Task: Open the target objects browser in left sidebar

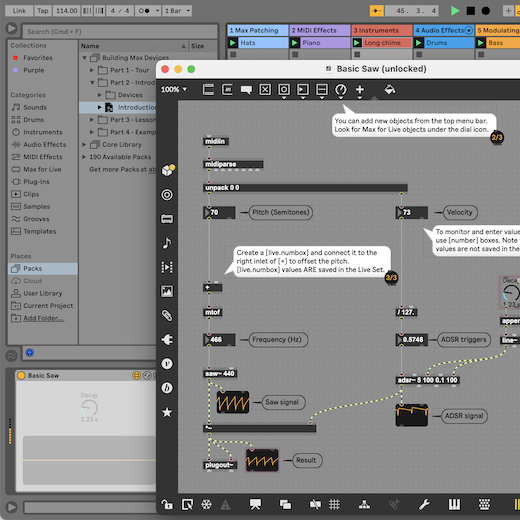Action: (167, 195)
